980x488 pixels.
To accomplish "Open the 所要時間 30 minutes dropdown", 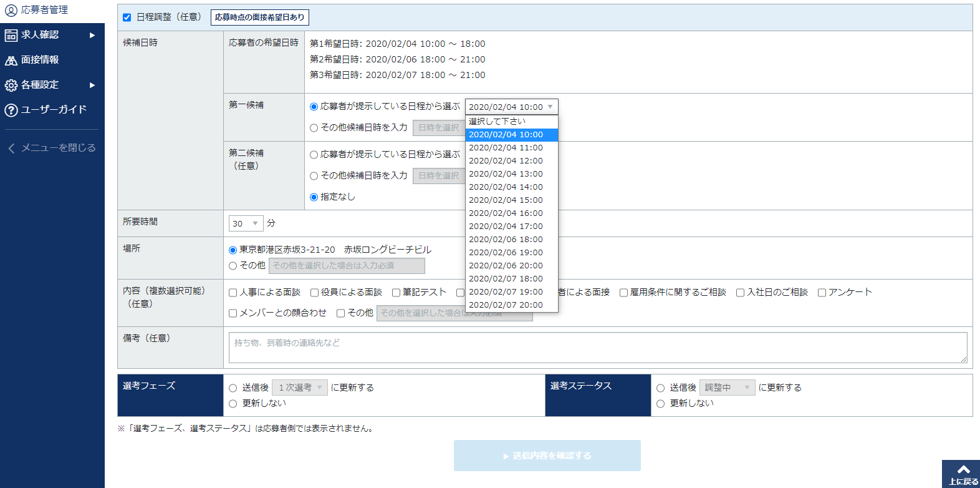I will [x=246, y=223].
